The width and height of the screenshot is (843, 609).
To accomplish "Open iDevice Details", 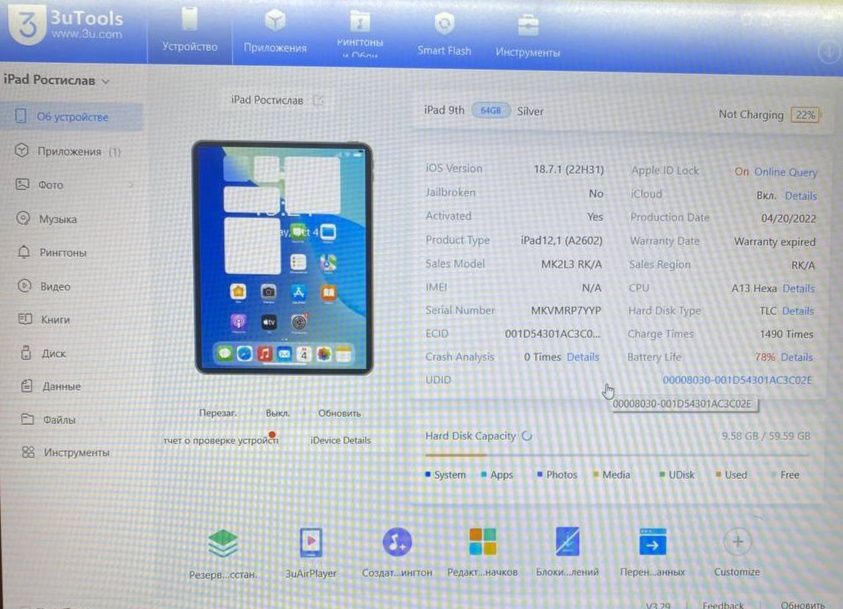I will point(340,440).
